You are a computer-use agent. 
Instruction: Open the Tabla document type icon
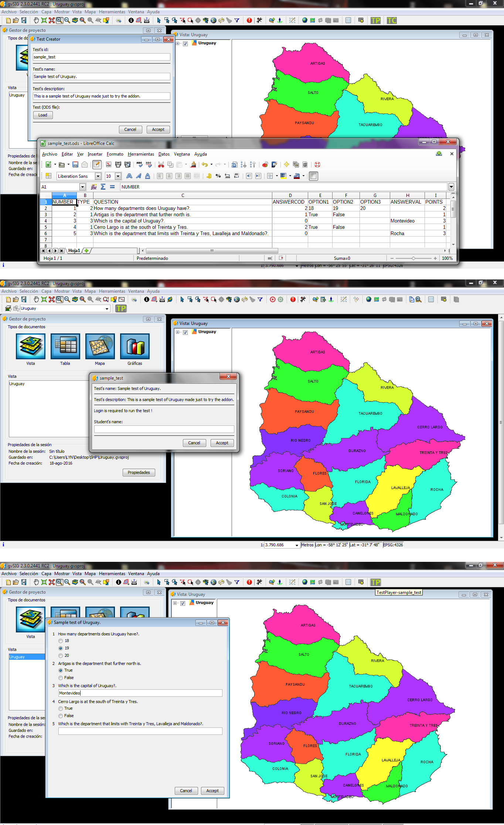[65, 346]
